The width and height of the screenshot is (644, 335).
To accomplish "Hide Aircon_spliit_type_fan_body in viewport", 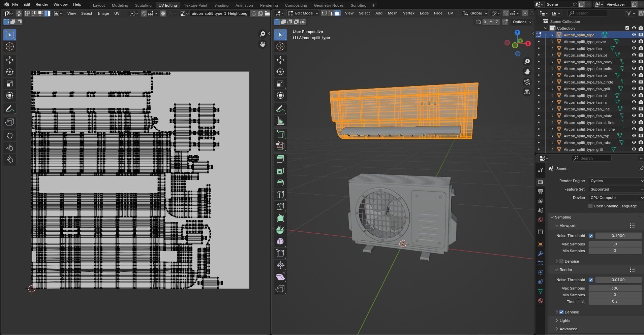I will point(634,62).
